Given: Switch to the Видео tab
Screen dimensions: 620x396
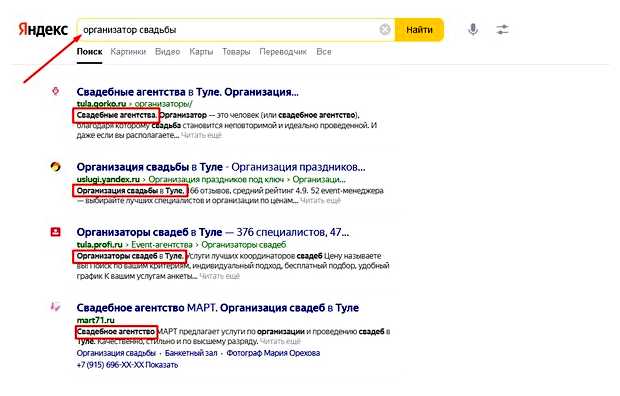Looking at the screenshot, I should coord(167,52).
